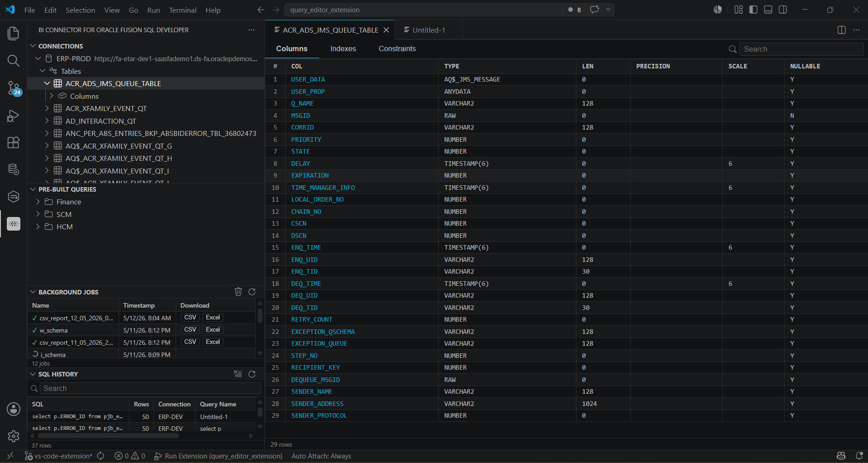Image resolution: width=868 pixels, height=463 pixels.
Task: Expand the AD_INTERACTION_QT table
Action: (x=47, y=121)
